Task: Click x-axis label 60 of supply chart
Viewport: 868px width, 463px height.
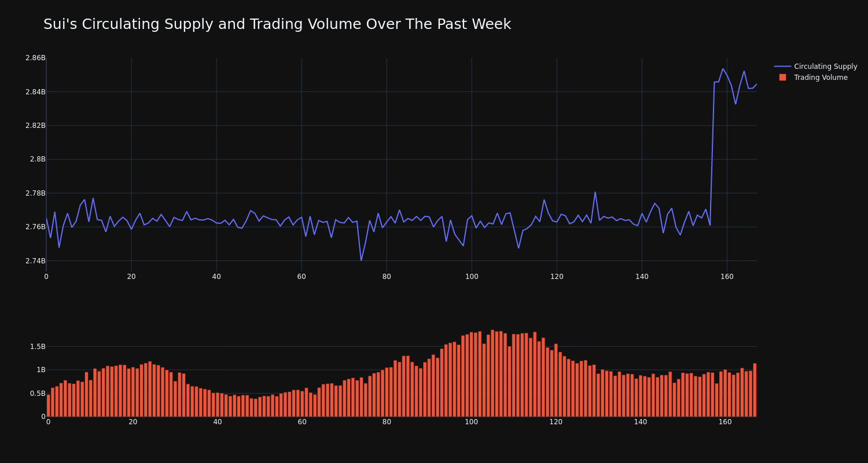Action: click(x=301, y=277)
